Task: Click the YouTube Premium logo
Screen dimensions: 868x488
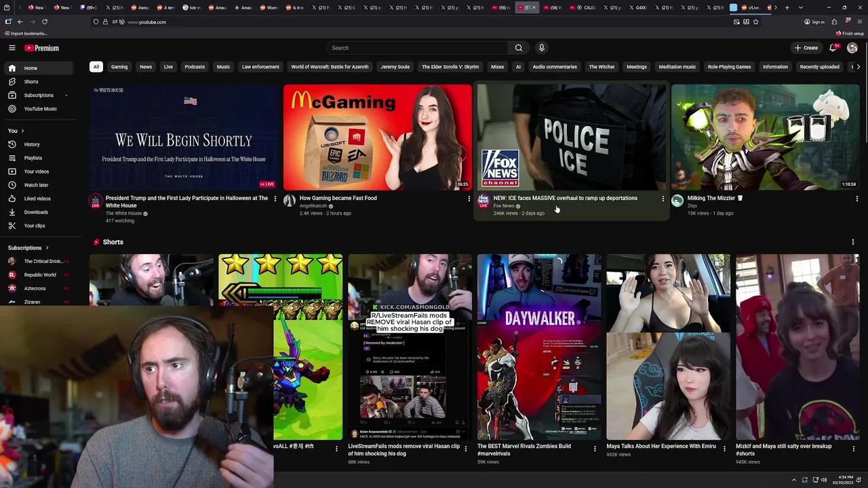Action: (41, 48)
